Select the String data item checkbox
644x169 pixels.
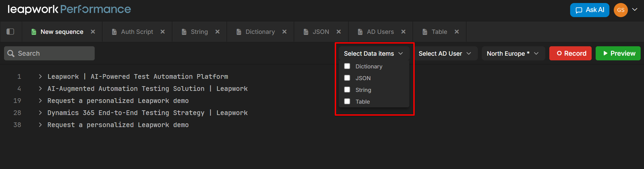[x=347, y=90]
